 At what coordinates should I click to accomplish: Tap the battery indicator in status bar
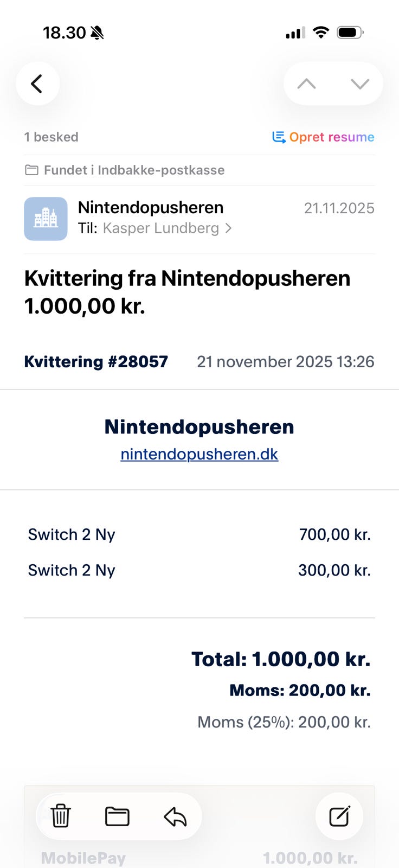350,33
